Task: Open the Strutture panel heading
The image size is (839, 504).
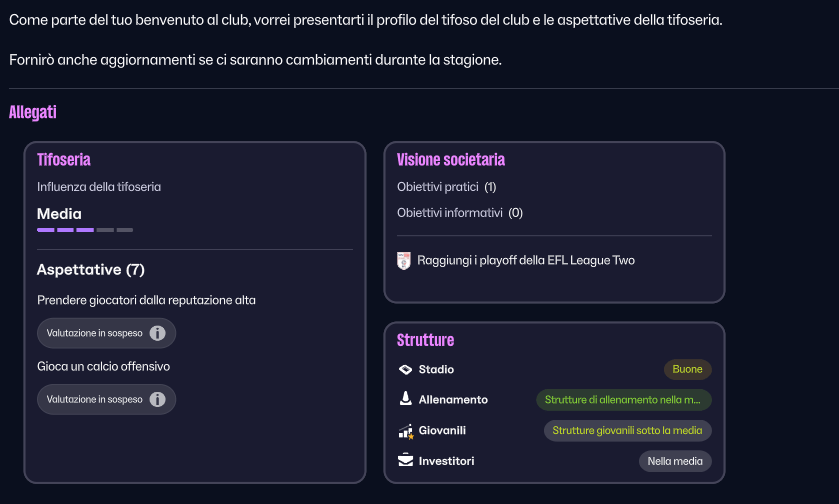Action: pyautogui.click(x=425, y=340)
